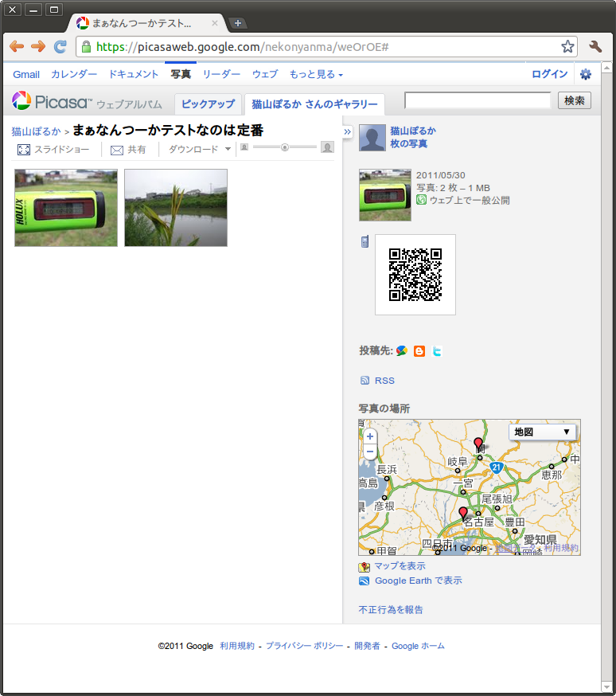Open Gmail from the top bar
616x696 pixels.
coord(26,74)
